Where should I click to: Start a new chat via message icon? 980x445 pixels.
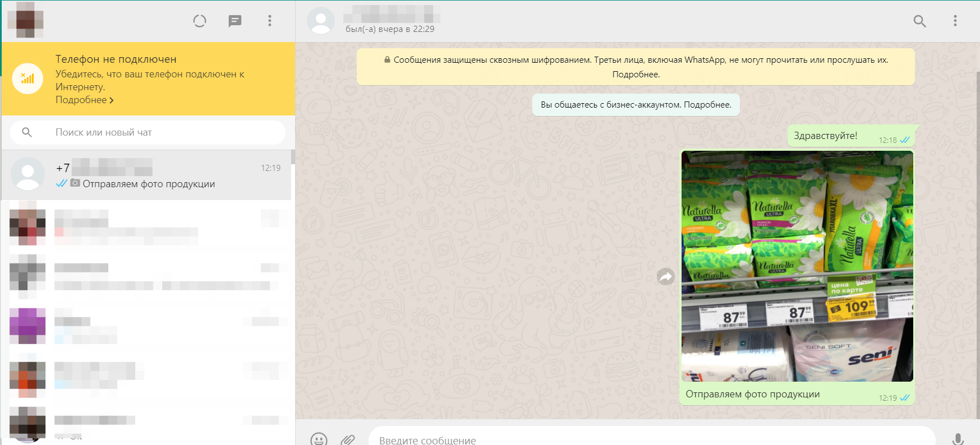tap(235, 21)
